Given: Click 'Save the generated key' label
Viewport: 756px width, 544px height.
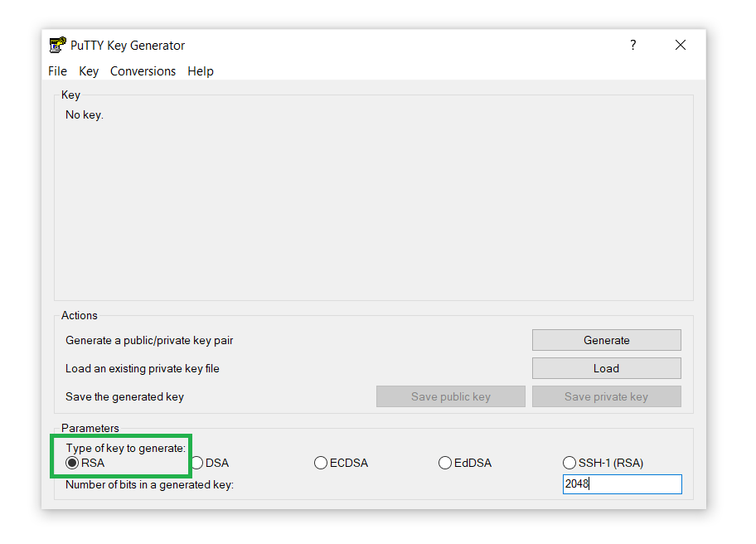Looking at the screenshot, I should [125, 397].
